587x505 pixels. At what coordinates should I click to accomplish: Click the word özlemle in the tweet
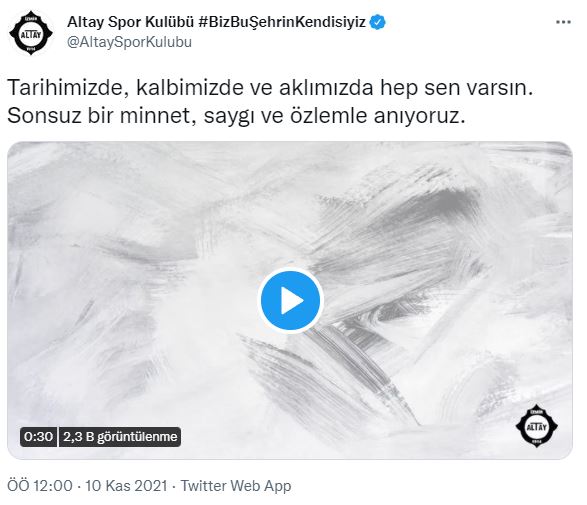[x=328, y=116]
